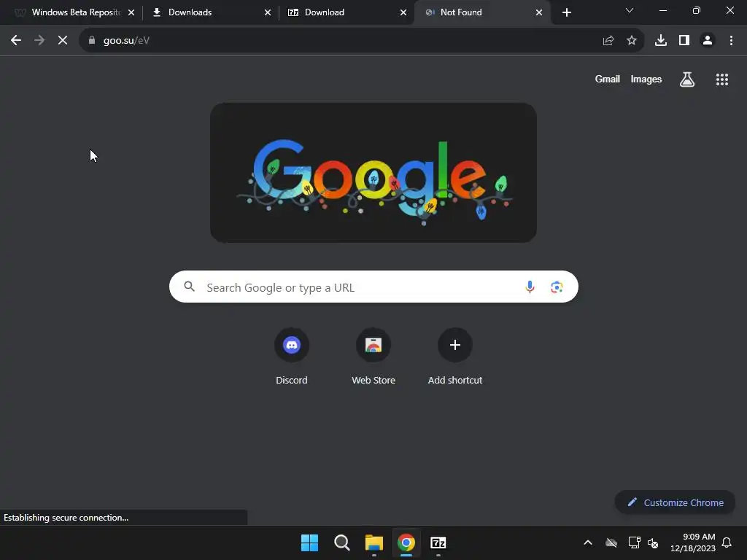Share this page using the share icon
The height and width of the screenshot is (560, 747).
[608, 41]
